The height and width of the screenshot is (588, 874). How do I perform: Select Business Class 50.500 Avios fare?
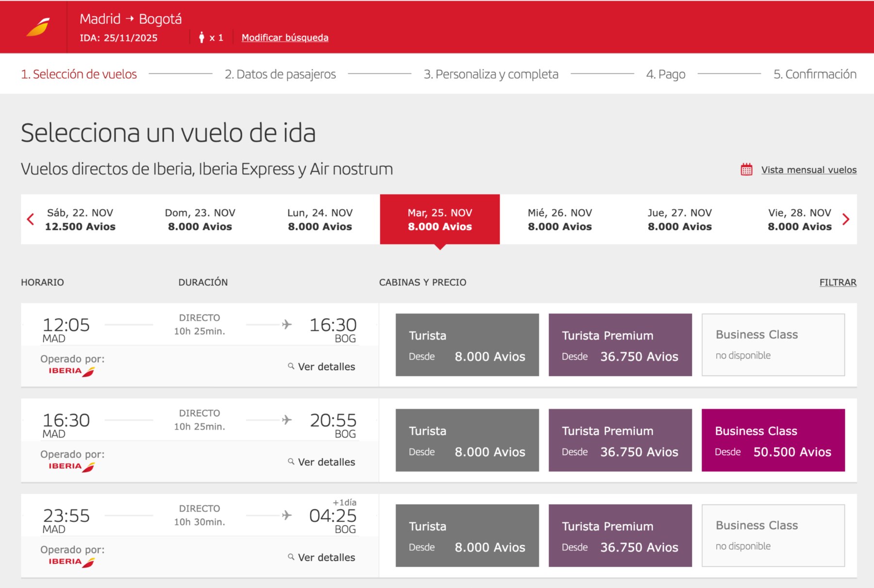(773, 440)
